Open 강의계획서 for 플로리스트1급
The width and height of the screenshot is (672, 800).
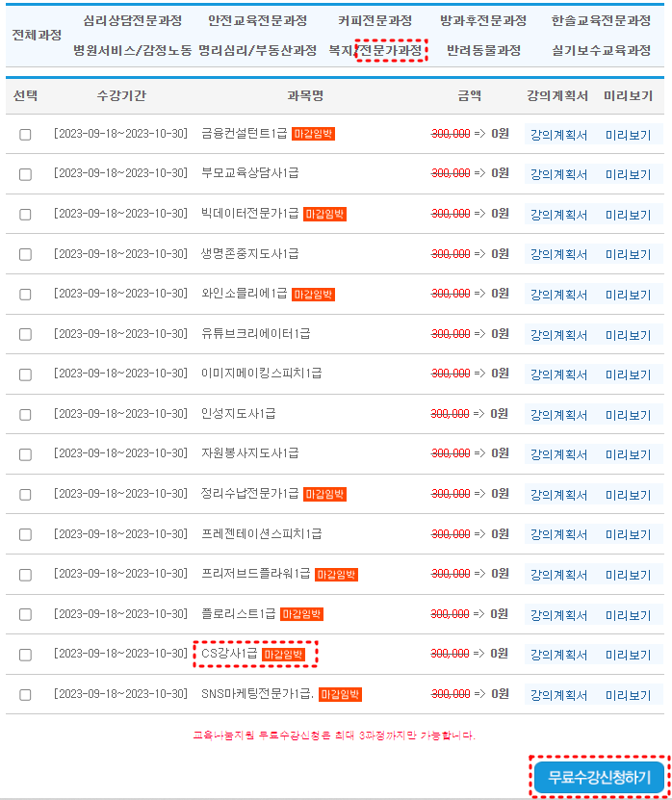click(558, 615)
